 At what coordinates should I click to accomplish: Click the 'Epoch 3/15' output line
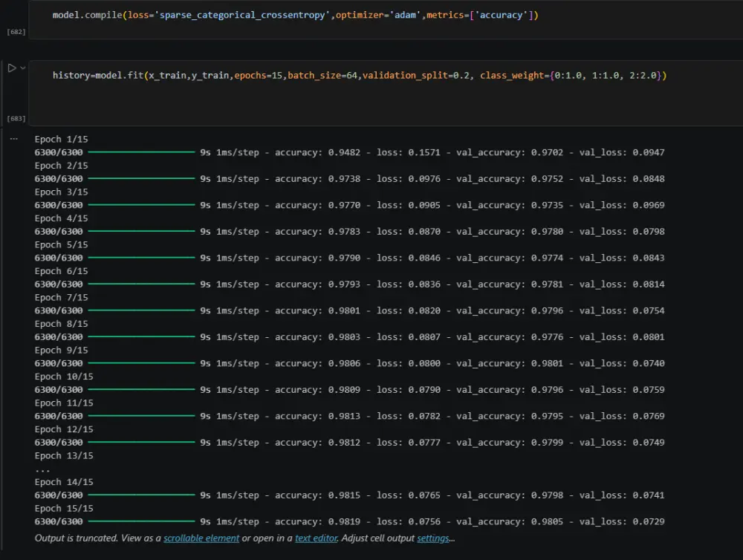pos(61,192)
